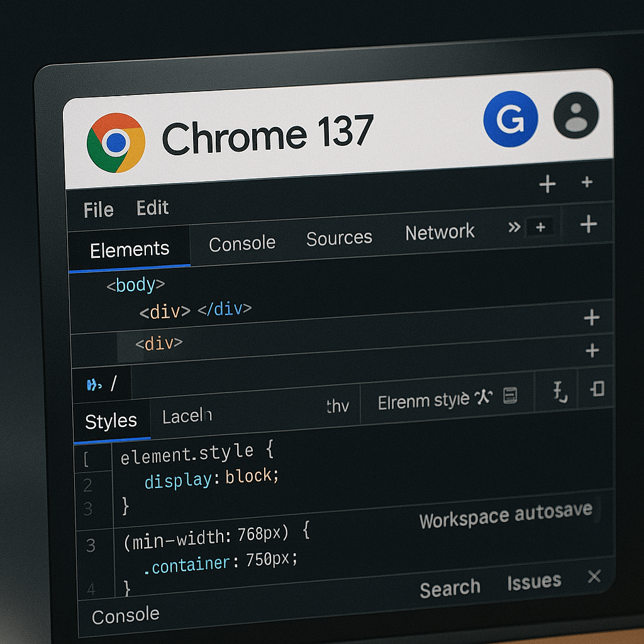The image size is (644, 644).
Task: Switch to the Console panel tab
Action: tap(241, 243)
